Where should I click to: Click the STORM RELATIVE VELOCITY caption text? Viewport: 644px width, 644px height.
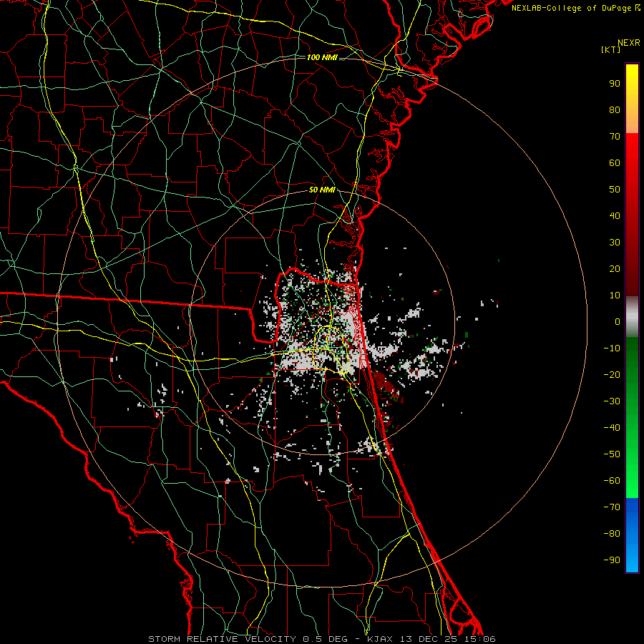point(222,639)
